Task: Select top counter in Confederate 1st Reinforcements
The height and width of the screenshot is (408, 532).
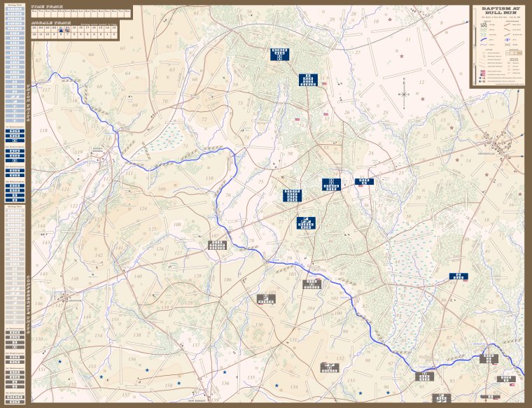Action: click(x=15, y=332)
